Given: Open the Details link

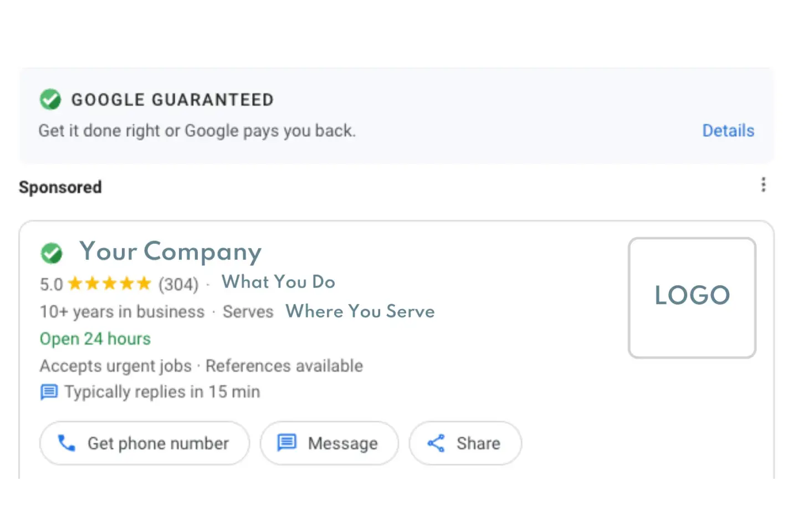Looking at the screenshot, I should point(728,131).
